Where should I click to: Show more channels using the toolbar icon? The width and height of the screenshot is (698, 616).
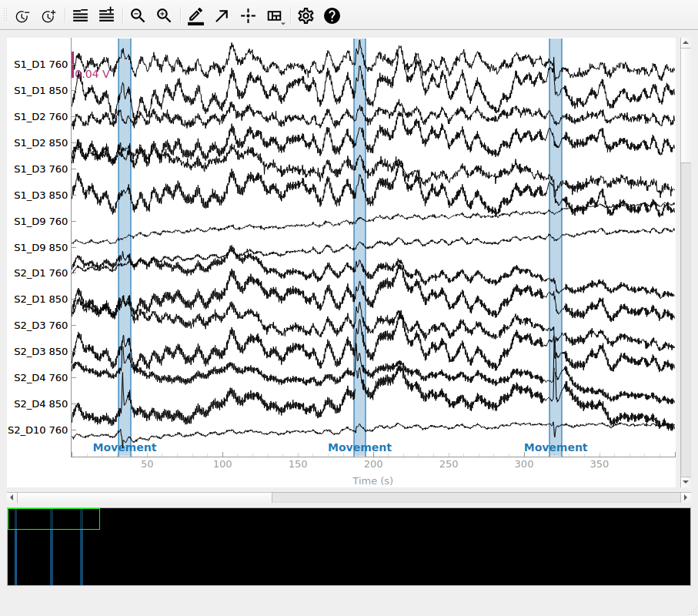point(106,15)
